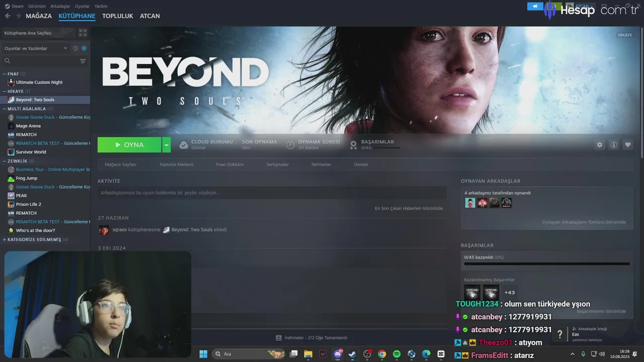The height and width of the screenshot is (362, 644).
Task: Click En Son Çıkan Haberleri Görüntüle
Action: pyautogui.click(x=409, y=208)
